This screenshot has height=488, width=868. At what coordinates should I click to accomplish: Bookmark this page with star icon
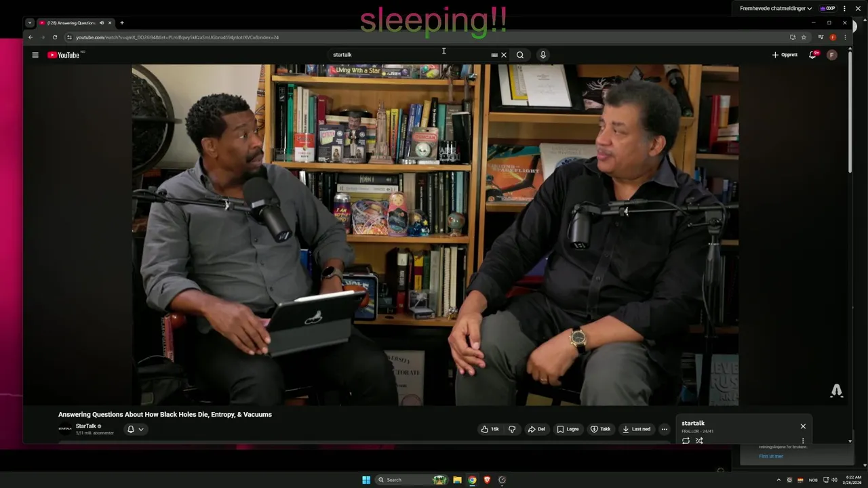point(804,37)
